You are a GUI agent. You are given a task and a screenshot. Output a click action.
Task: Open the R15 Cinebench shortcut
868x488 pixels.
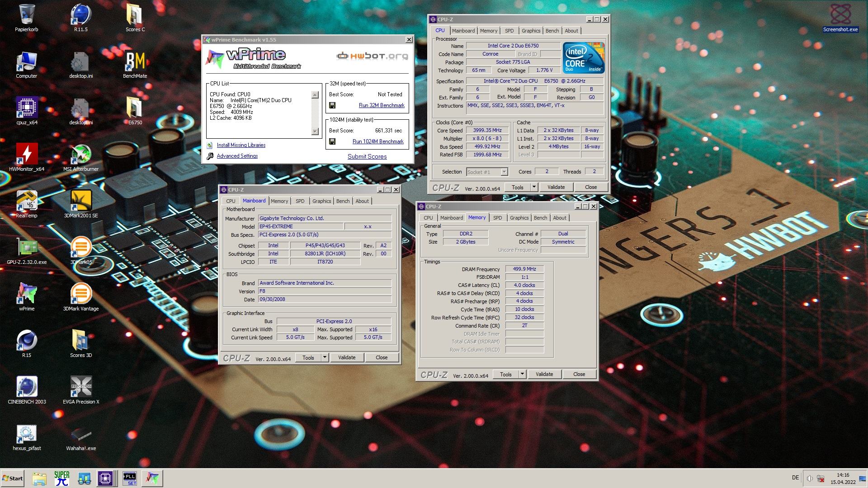(x=27, y=344)
